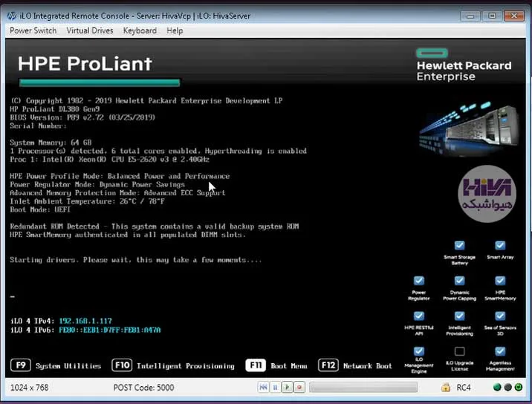Click the F12 Network Boot key
This screenshot has height=404, width=532.
tap(328, 365)
